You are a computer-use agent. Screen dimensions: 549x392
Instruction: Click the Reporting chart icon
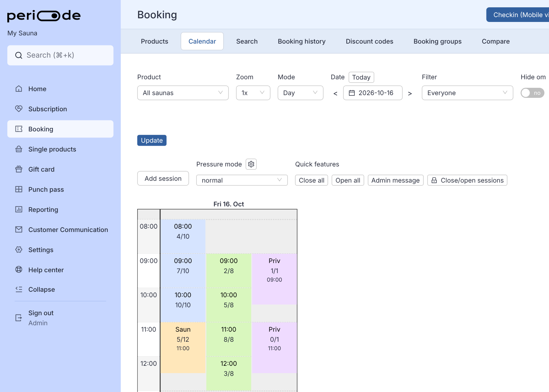click(19, 209)
